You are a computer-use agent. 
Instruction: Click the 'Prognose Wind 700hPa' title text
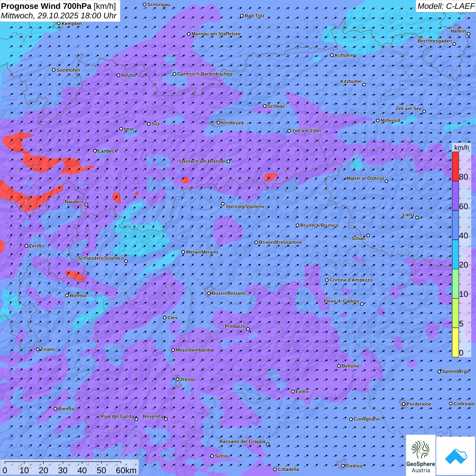click(47, 6)
